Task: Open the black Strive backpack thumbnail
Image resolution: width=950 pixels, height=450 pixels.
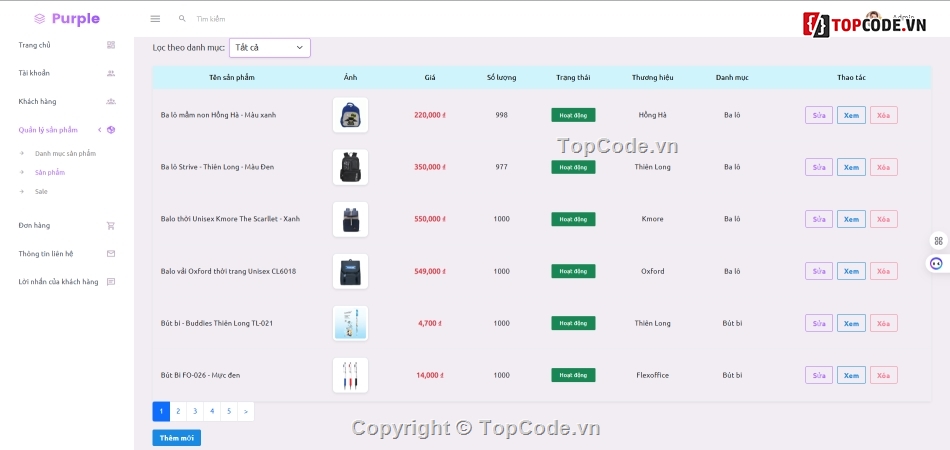Action: 350,167
